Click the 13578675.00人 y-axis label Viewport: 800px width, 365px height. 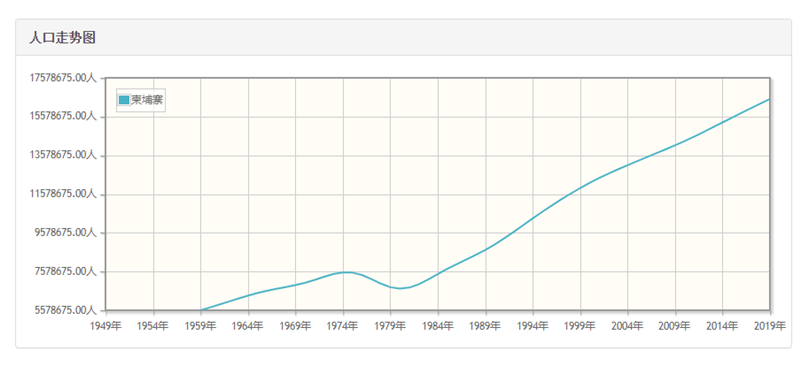click(63, 155)
